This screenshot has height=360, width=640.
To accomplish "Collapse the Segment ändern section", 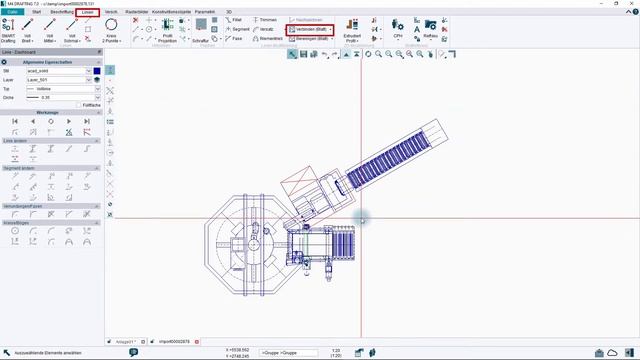I will pyautogui.click(x=97, y=168).
